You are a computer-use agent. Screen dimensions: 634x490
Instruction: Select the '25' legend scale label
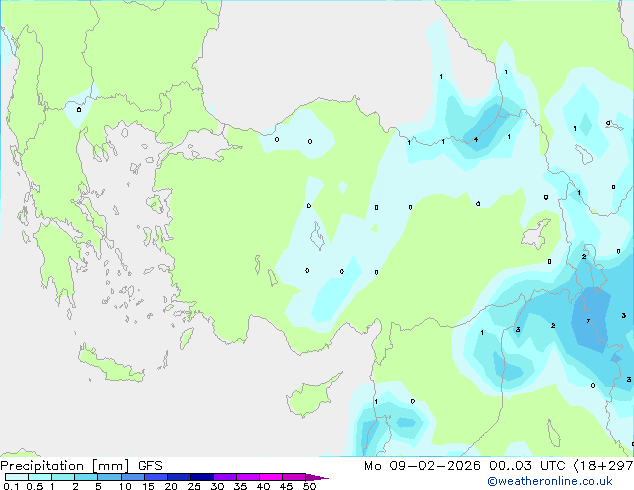tap(194, 486)
